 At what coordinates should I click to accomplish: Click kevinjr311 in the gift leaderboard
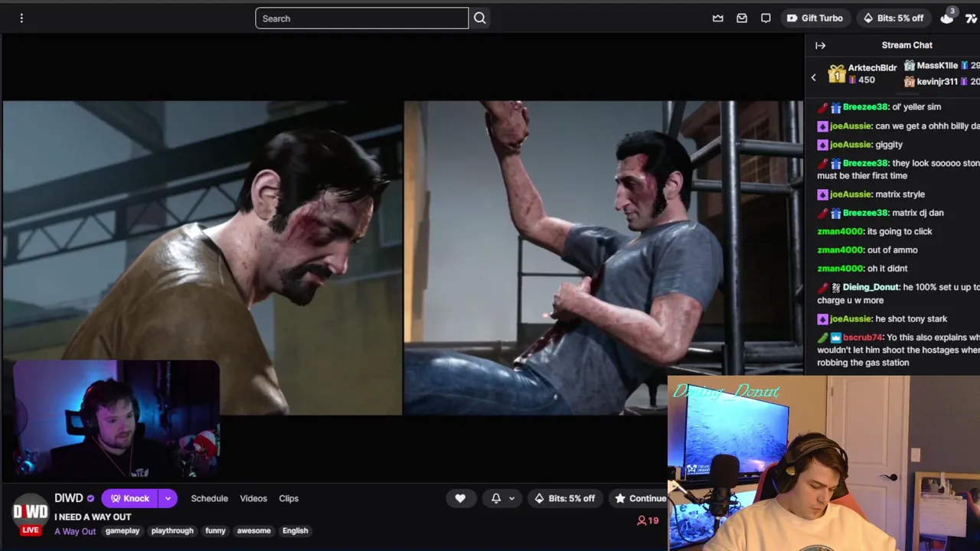click(937, 81)
